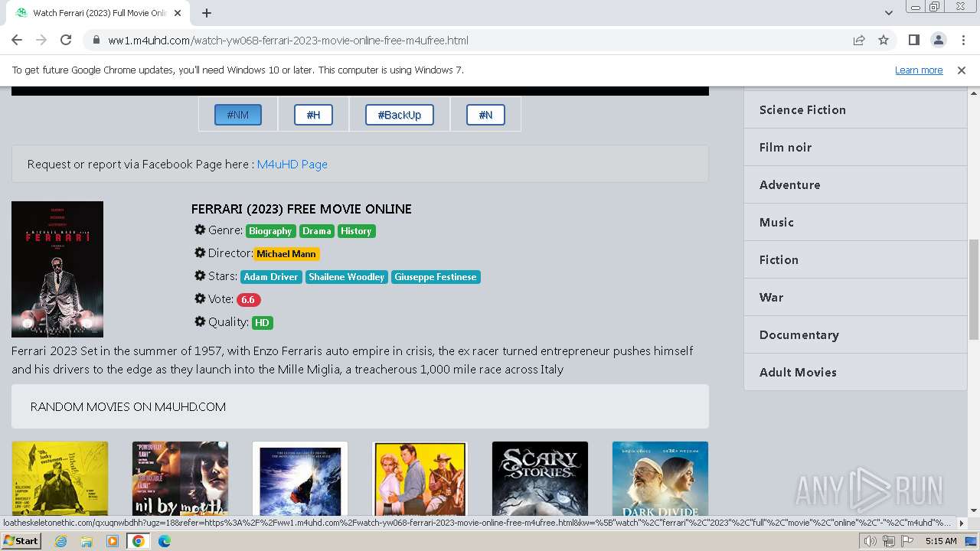Screen dimensions: 980x551
Task: Open the Chrome profile menu
Action: (x=938, y=41)
